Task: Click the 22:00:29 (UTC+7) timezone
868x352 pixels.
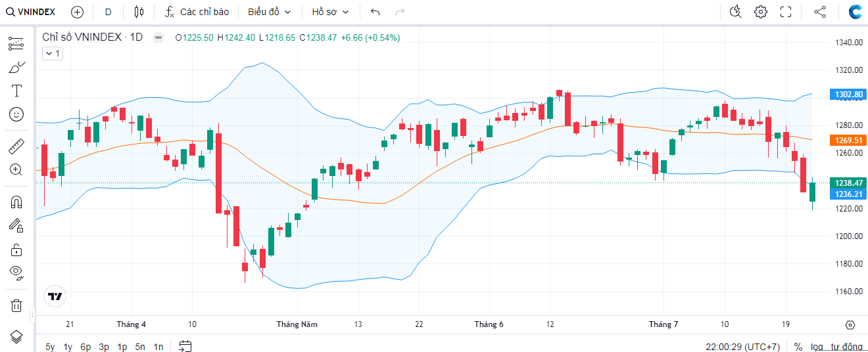Action: (743, 347)
